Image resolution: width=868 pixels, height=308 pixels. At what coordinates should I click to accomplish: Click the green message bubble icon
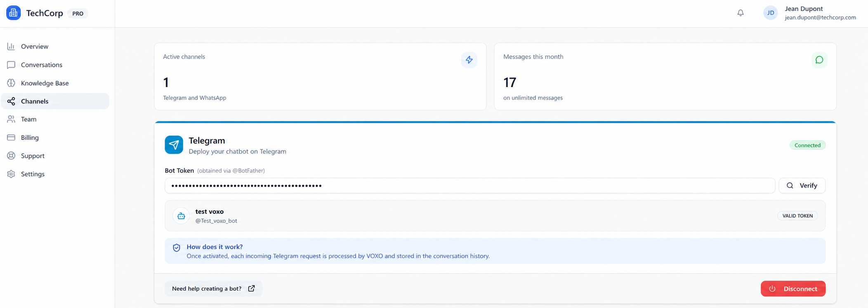click(819, 60)
